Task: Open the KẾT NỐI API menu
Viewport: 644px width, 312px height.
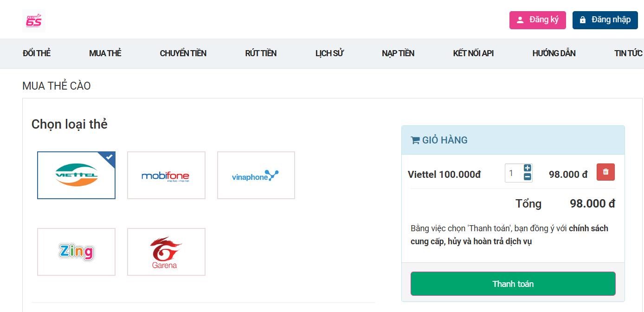Action: coord(473,53)
